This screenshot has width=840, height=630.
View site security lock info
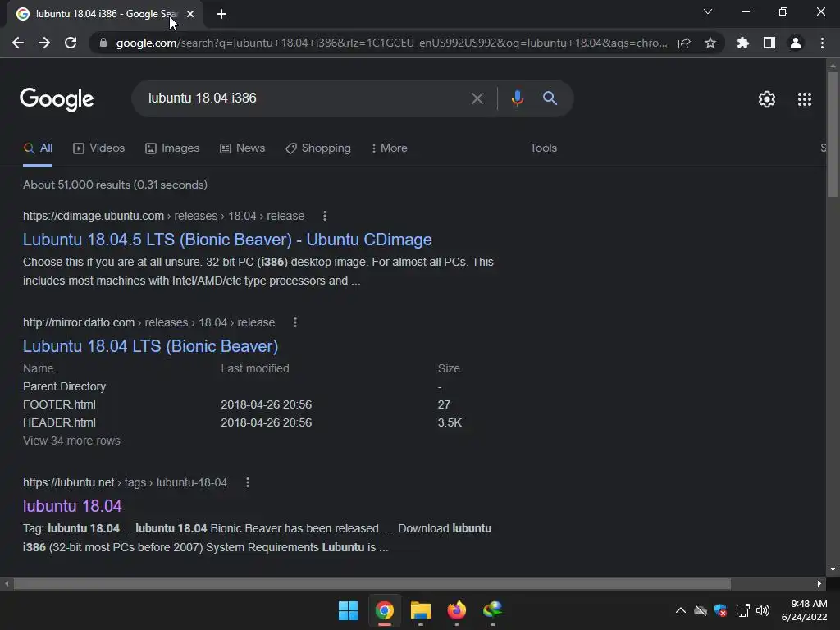(x=103, y=43)
